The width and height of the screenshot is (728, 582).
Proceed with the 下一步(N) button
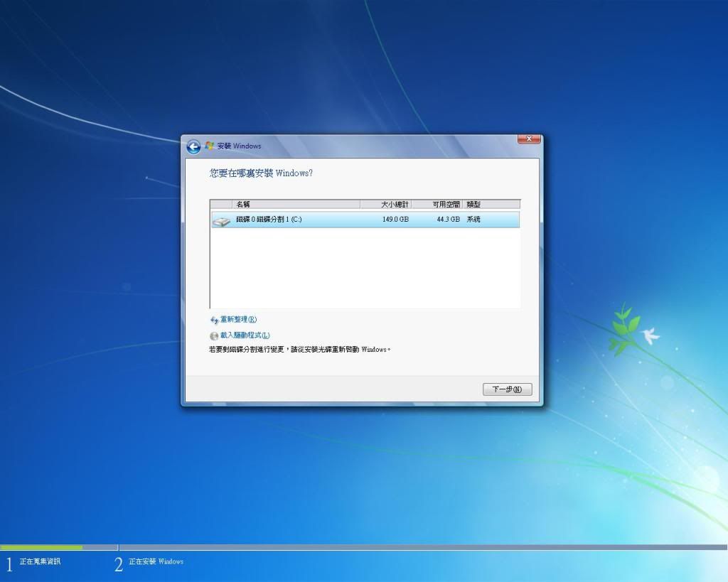[x=507, y=389]
